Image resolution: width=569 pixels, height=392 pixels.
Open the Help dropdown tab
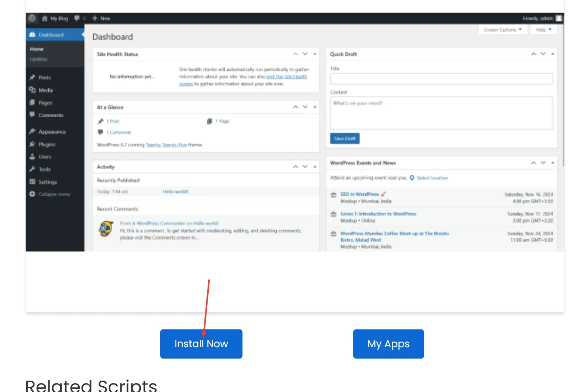[544, 30]
